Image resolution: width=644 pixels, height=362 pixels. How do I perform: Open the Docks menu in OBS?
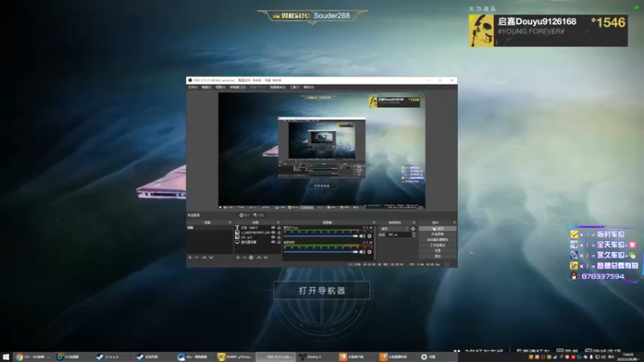237,87
